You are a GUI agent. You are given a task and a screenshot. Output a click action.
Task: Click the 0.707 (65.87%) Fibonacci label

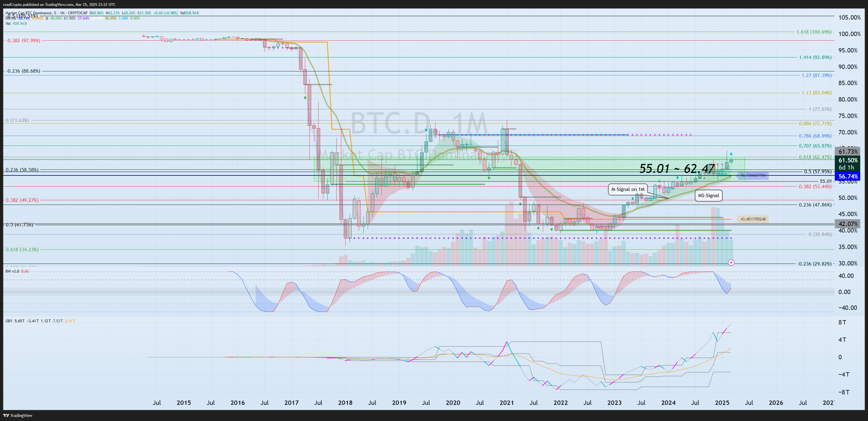pyautogui.click(x=815, y=146)
